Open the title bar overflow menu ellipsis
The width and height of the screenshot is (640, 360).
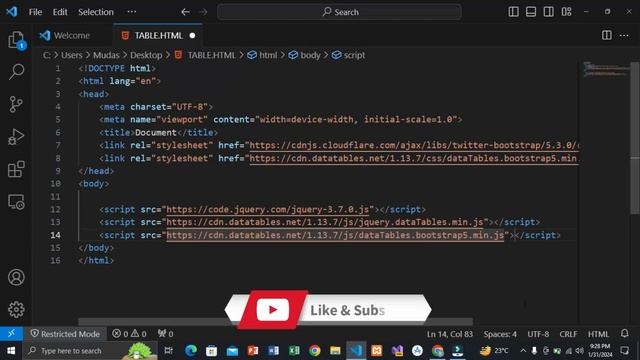click(x=132, y=11)
